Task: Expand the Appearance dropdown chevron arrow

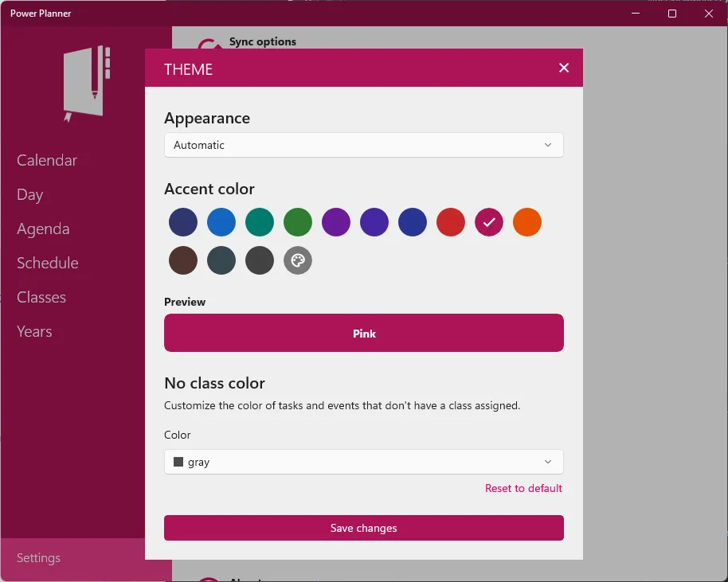Action: (548, 145)
